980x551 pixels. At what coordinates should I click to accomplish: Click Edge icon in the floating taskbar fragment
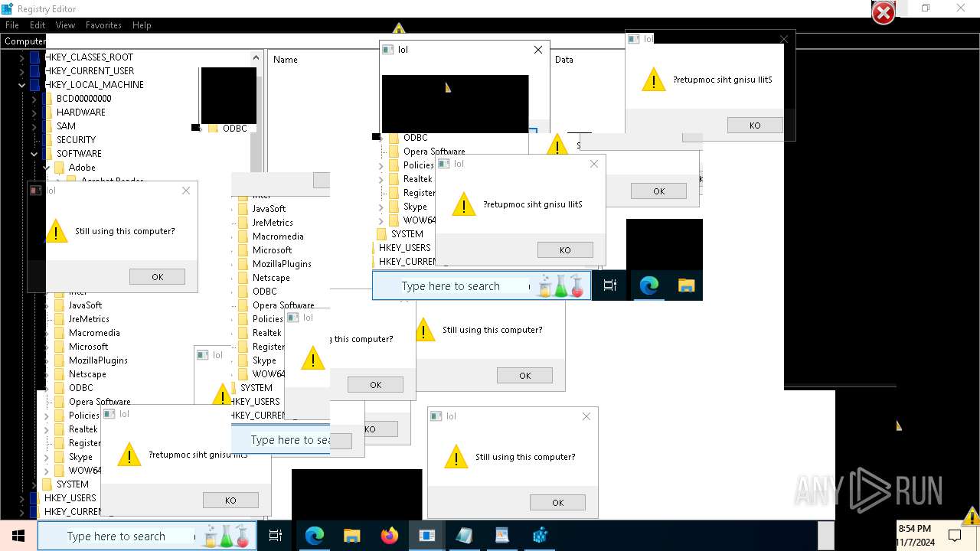649,285
